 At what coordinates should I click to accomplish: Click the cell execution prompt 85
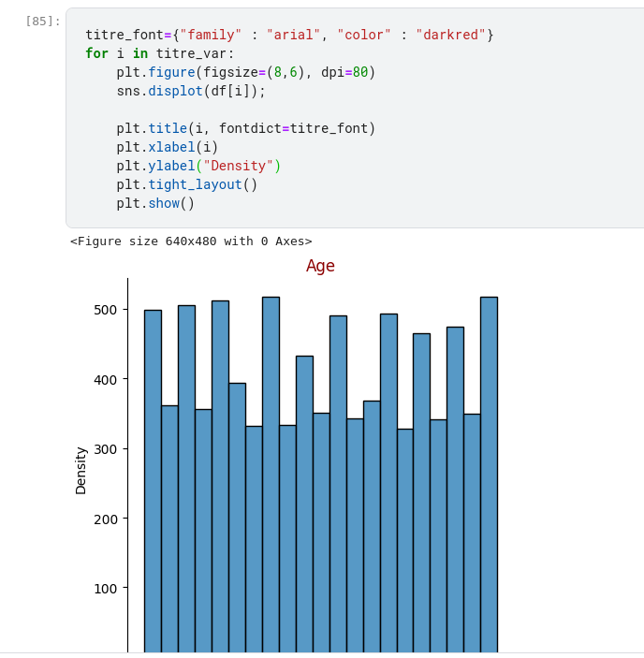(x=43, y=22)
